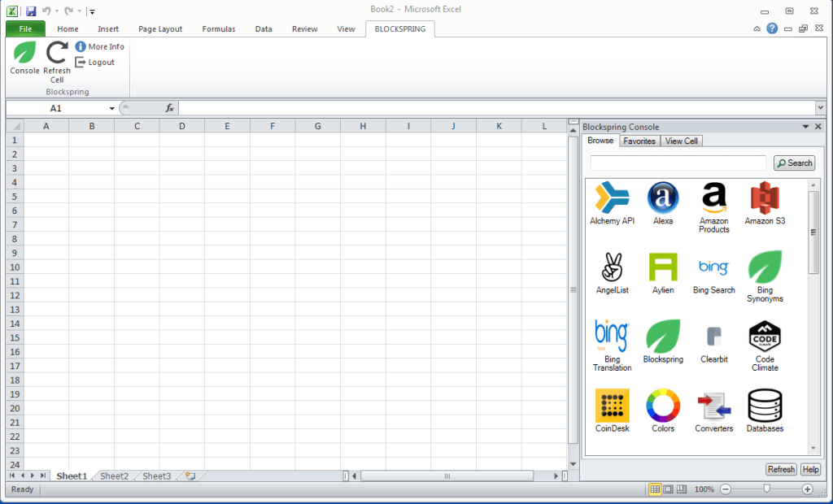The image size is (833, 504).
Task: Click the insert new worksheet tab icon
Action: click(x=190, y=476)
